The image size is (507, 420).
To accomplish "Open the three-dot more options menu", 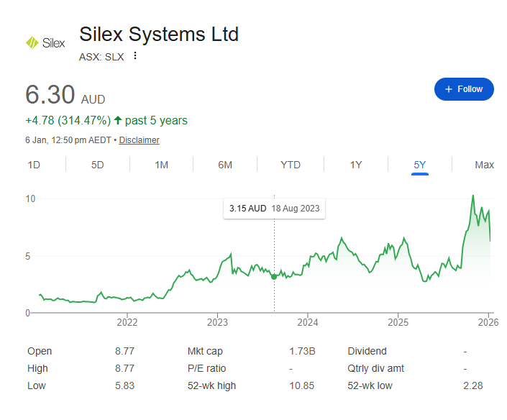I will pos(134,56).
